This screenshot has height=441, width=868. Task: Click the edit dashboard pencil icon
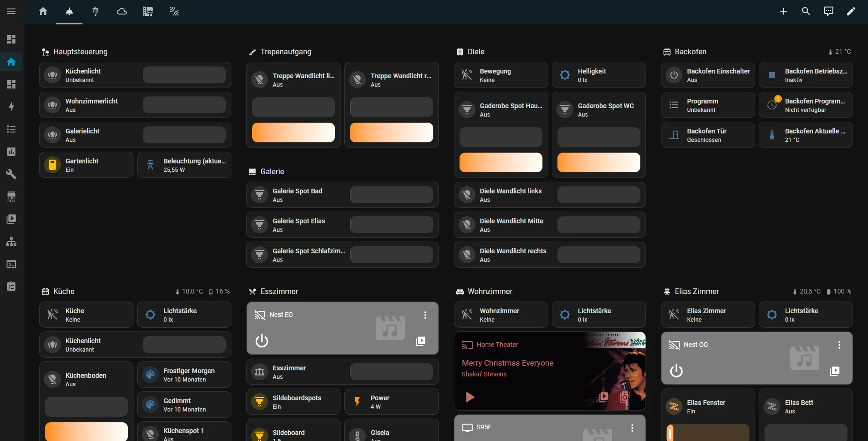click(851, 11)
